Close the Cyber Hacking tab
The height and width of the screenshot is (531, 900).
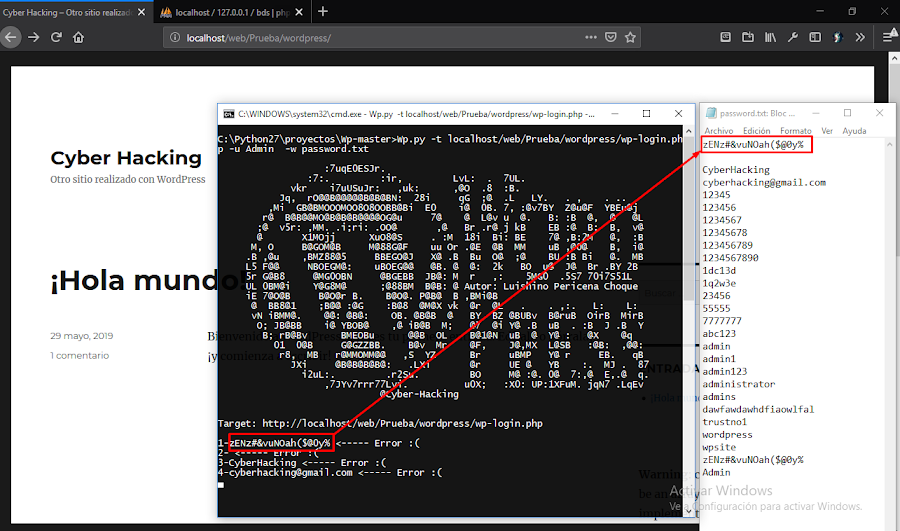click(x=141, y=12)
